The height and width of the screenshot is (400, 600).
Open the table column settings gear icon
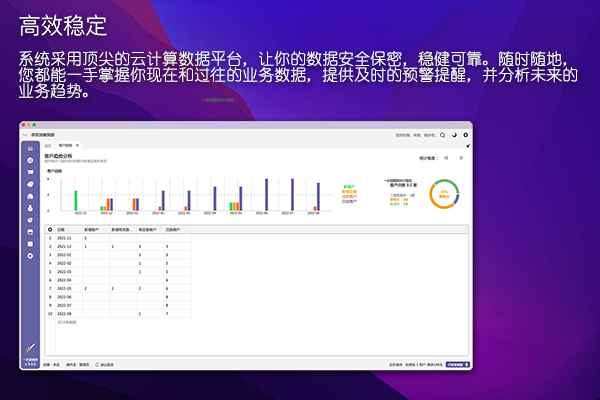pos(50,230)
